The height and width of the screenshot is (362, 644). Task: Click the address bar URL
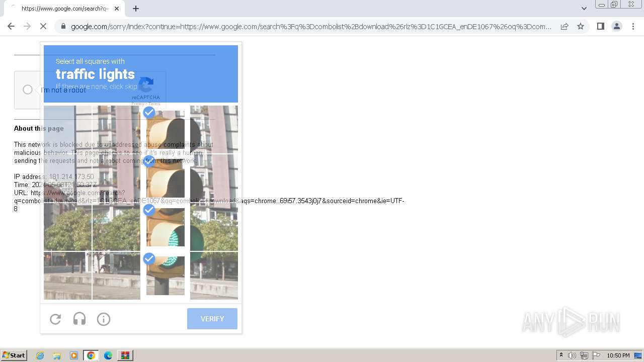(311, 27)
